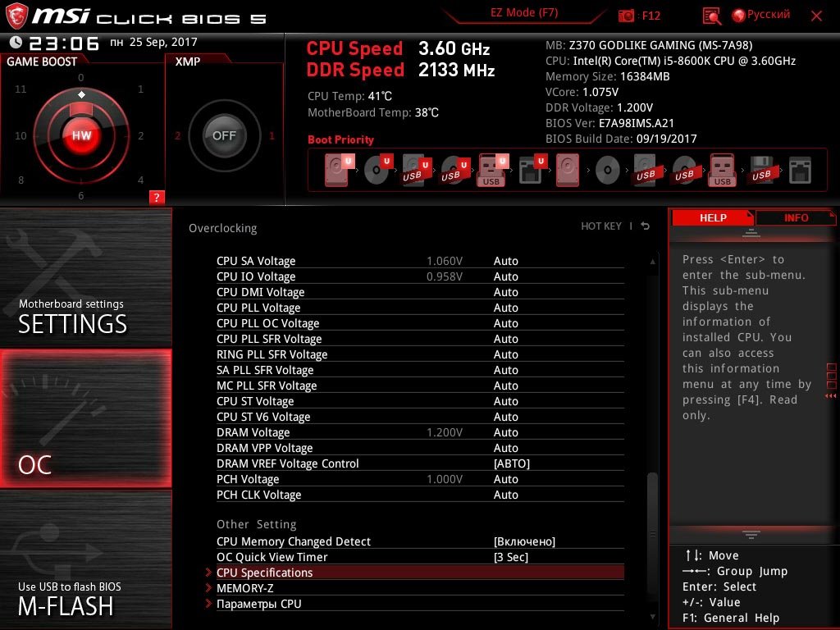Change CPU Memory Changed Detect [Включено] value
The height and width of the screenshot is (630, 840).
(x=524, y=541)
